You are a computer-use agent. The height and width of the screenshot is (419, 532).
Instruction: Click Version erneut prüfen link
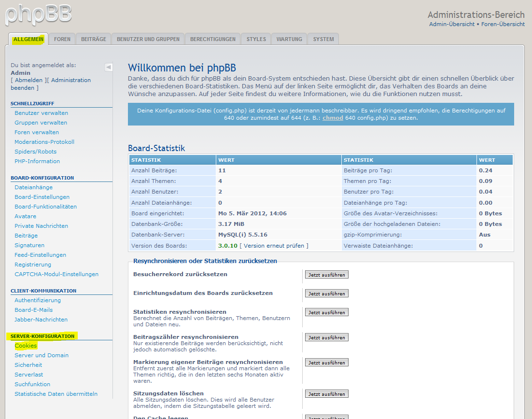point(274,246)
